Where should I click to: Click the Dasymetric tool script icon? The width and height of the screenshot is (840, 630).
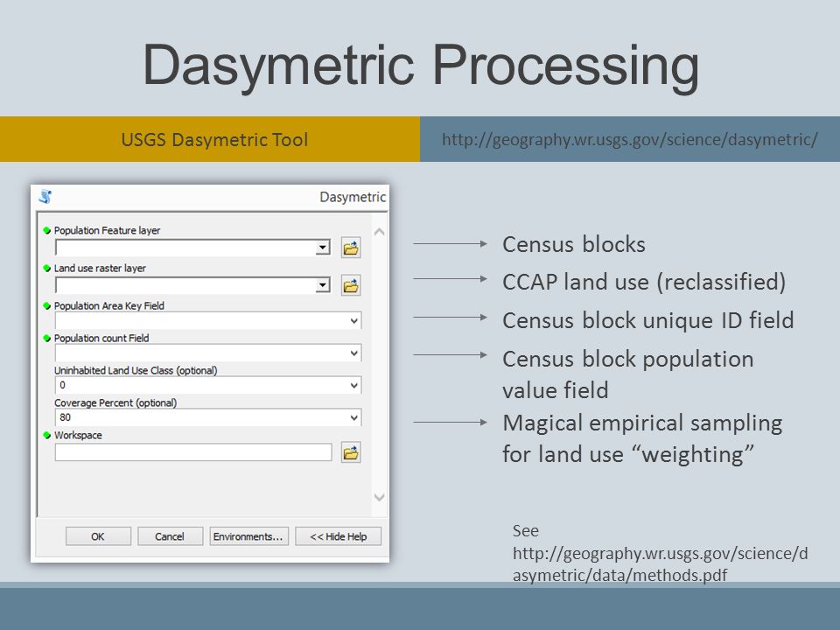coord(45,197)
